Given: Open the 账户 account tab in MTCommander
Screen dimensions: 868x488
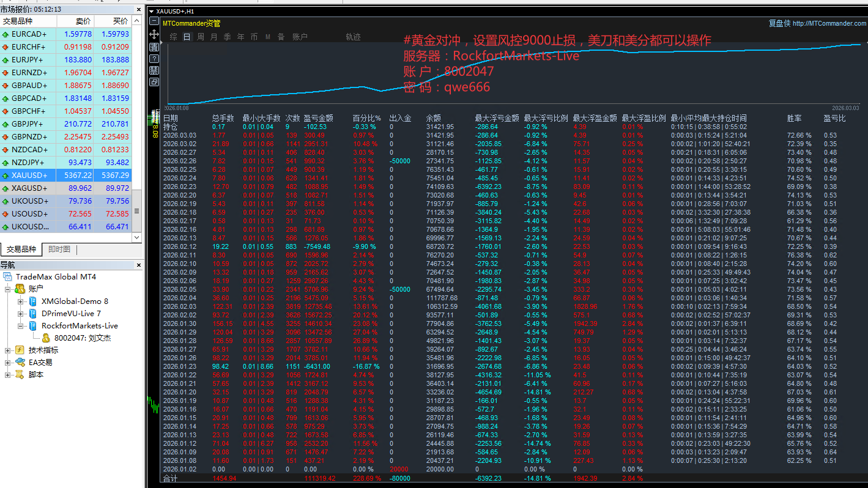Looking at the screenshot, I should tap(300, 37).
